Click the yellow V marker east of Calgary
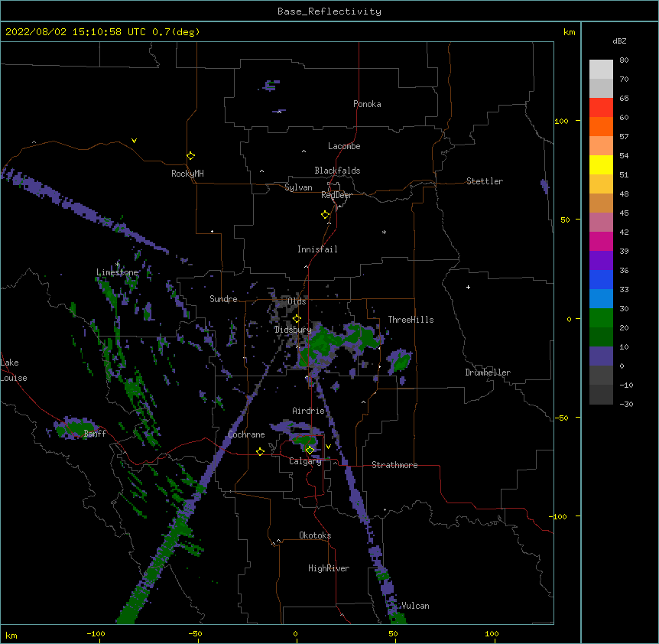The width and height of the screenshot is (659, 644). (328, 447)
